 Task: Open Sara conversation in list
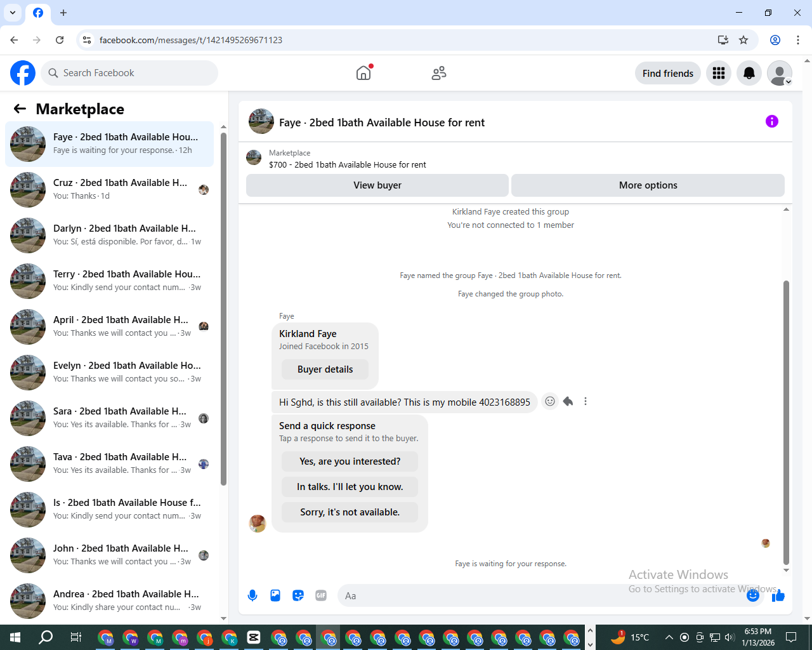pyautogui.click(x=109, y=418)
